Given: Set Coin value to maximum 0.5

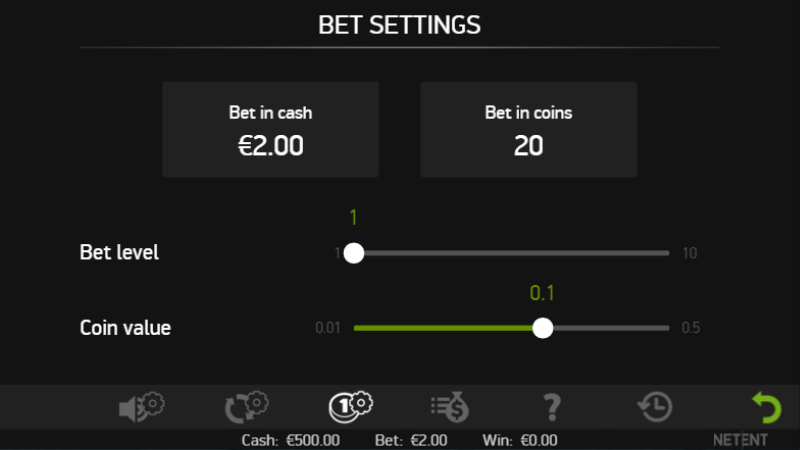Looking at the screenshot, I should (x=668, y=328).
